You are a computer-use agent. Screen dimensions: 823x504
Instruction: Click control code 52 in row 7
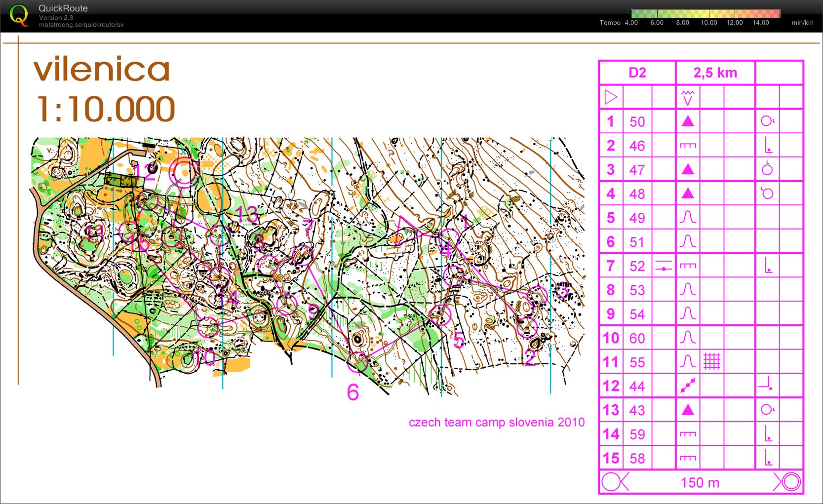[x=637, y=266]
